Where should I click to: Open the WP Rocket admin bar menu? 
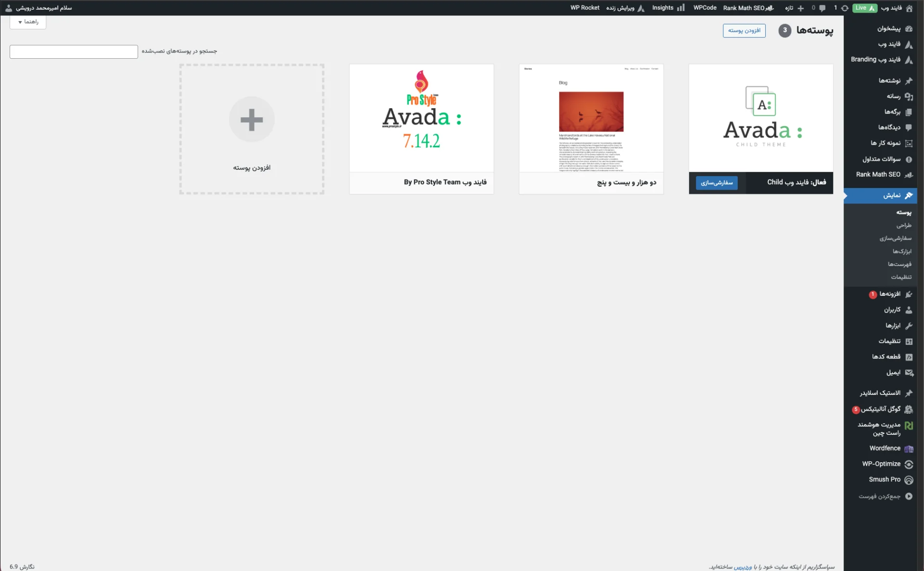coord(585,8)
